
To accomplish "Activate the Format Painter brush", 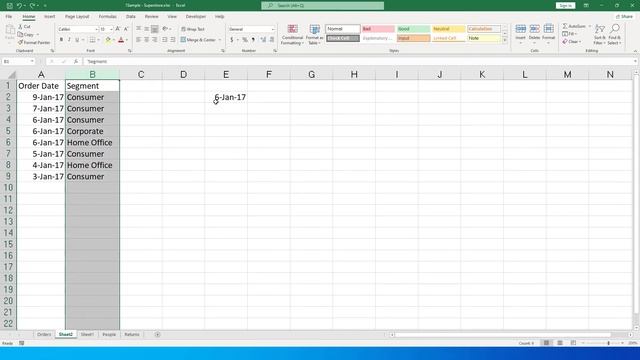I will point(20,42).
